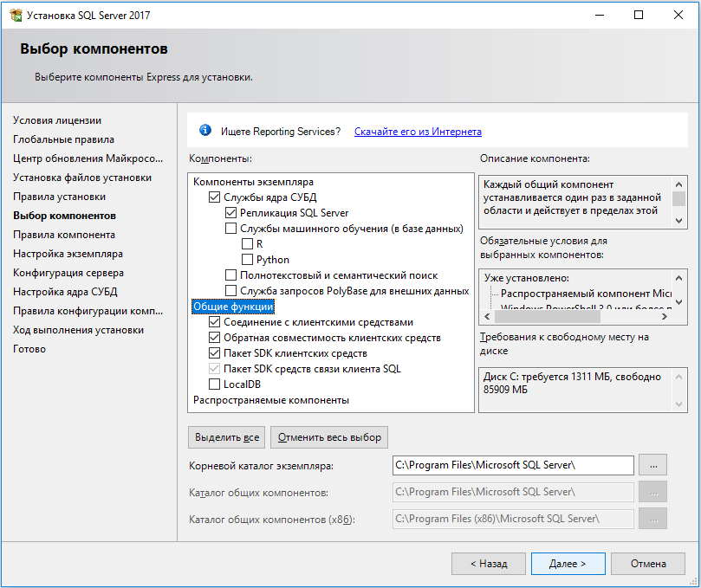
Task: Click the blue info icon near Reporting Services
Action: point(205,130)
